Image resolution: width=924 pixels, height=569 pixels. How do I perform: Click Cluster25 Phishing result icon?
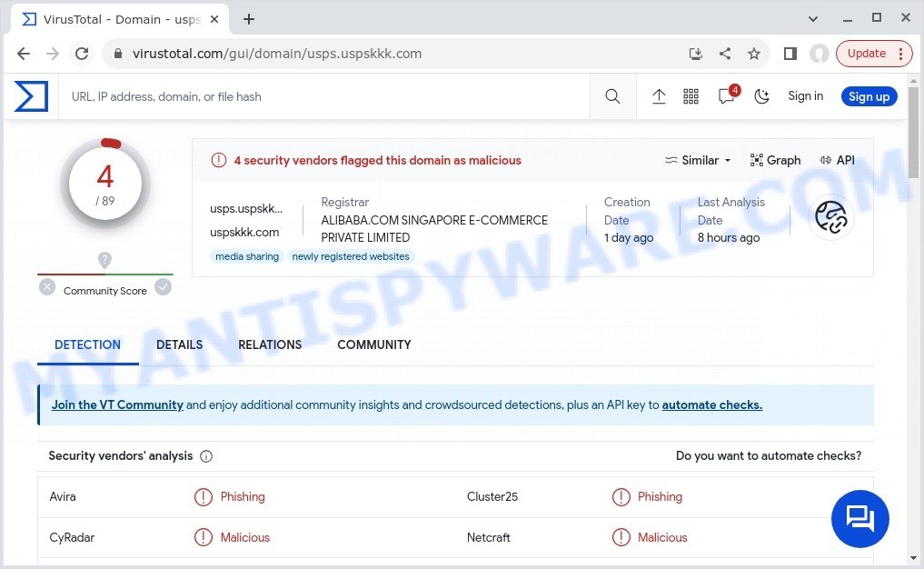point(621,497)
